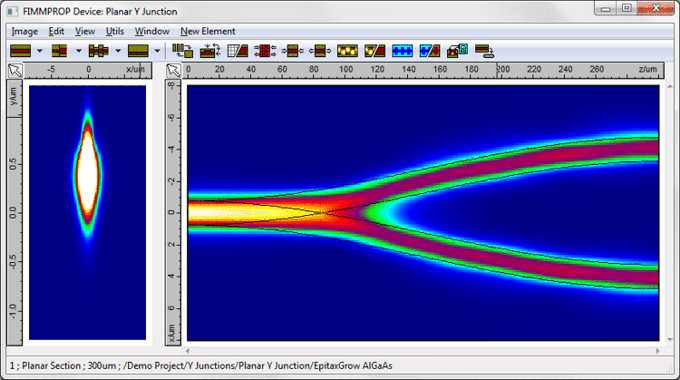
Task: Click the yellow planar section toolbar icon
Action: pyautogui.click(x=138, y=51)
